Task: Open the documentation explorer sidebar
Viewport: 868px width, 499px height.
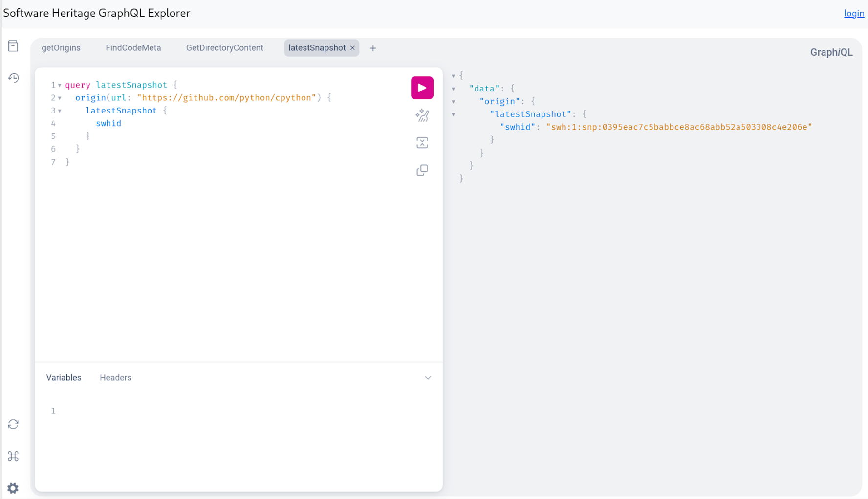Action: 13,45
